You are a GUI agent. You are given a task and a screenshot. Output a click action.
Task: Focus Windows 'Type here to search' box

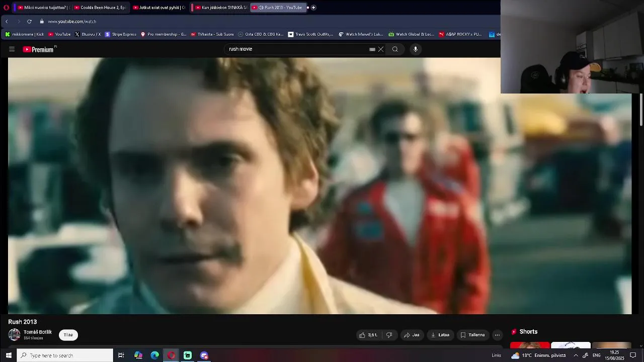tap(65, 355)
